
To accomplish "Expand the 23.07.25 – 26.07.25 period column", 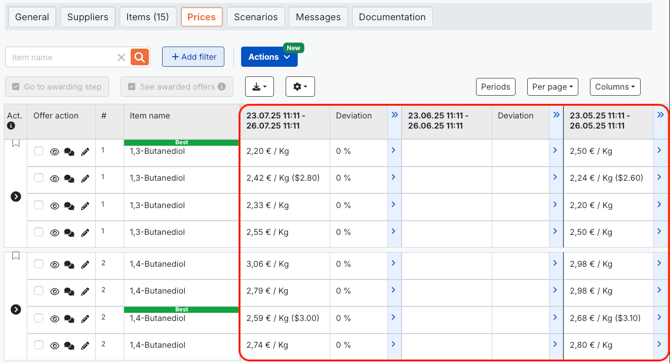I will click(x=394, y=115).
